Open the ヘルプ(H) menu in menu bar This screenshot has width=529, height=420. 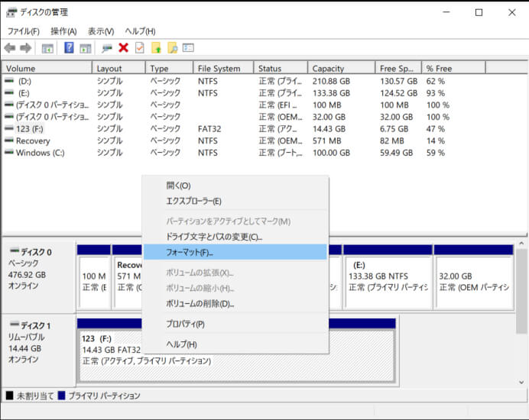[x=140, y=31]
